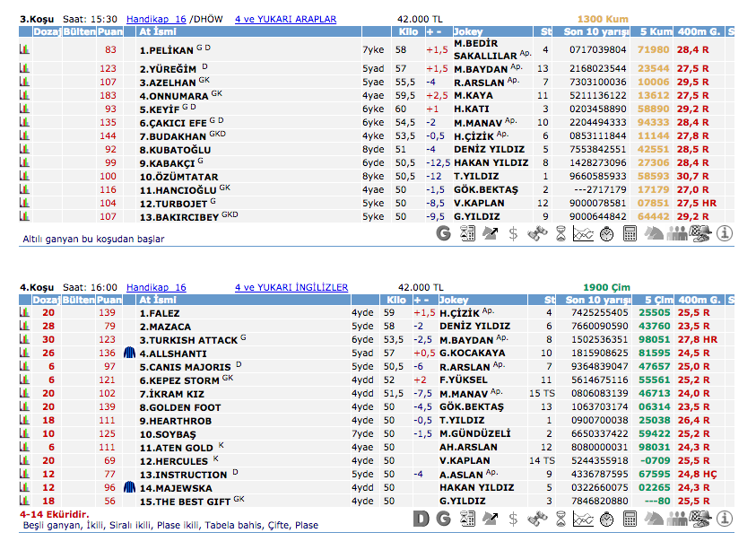Open the 4 ve YUKARI İNGİLİZLER link
The width and height of the screenshot is (756, 550).
click(291, 287)
